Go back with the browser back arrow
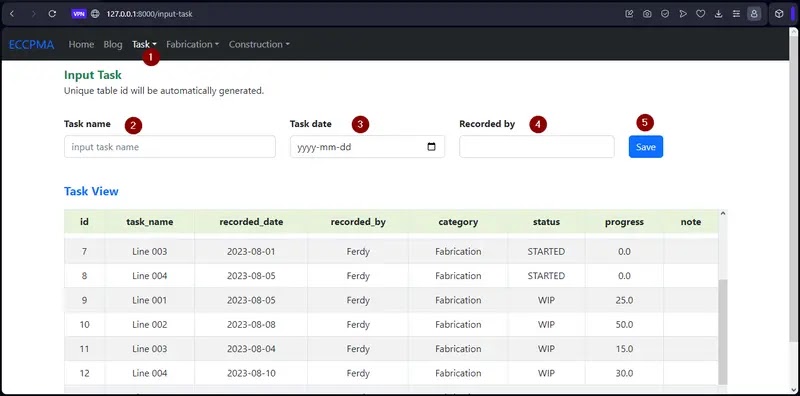The image size is (800, 396). coord(12,14)
